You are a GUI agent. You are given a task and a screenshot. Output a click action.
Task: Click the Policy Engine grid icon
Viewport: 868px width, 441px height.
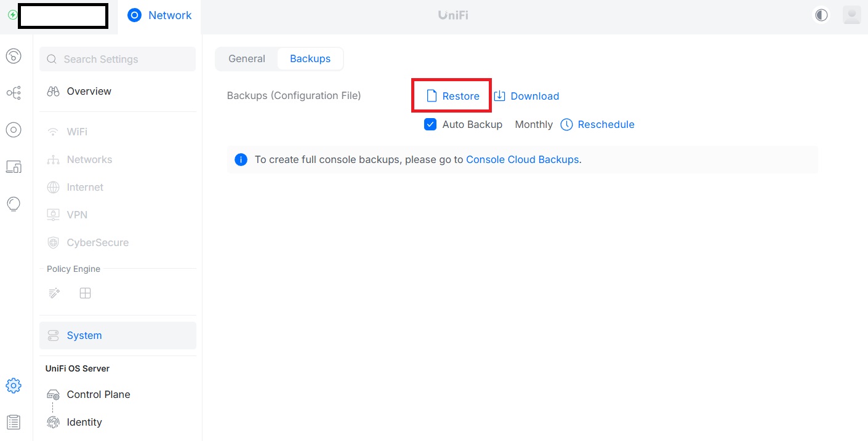(x=86, y=293)
